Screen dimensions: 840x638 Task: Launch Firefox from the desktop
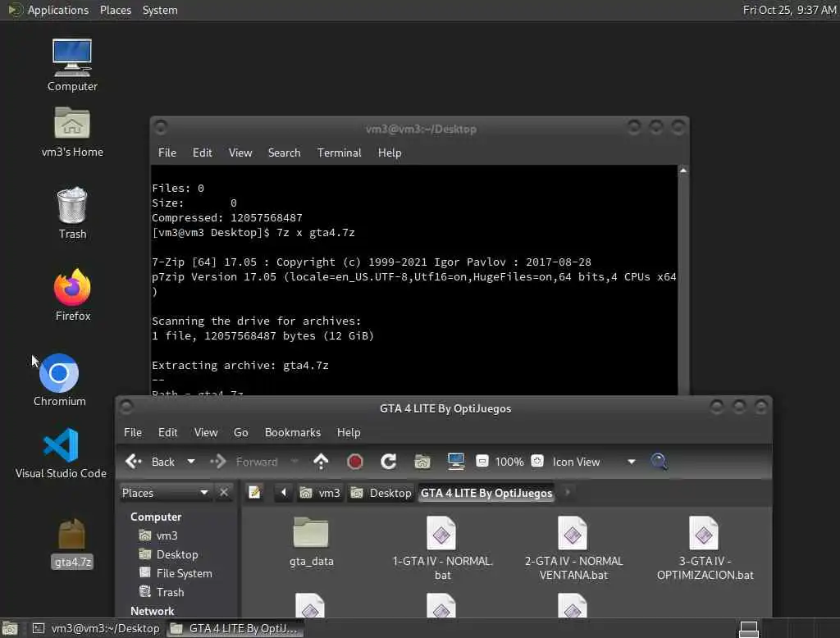(x=72, y=294)
